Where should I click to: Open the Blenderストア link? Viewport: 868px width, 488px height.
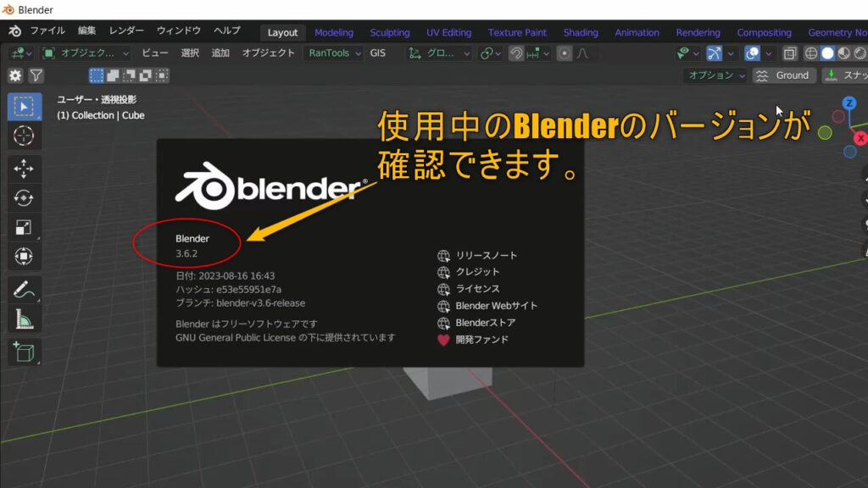485,323
